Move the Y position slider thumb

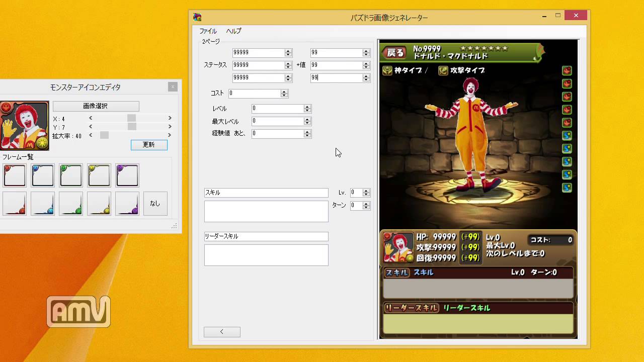[132, 127]
